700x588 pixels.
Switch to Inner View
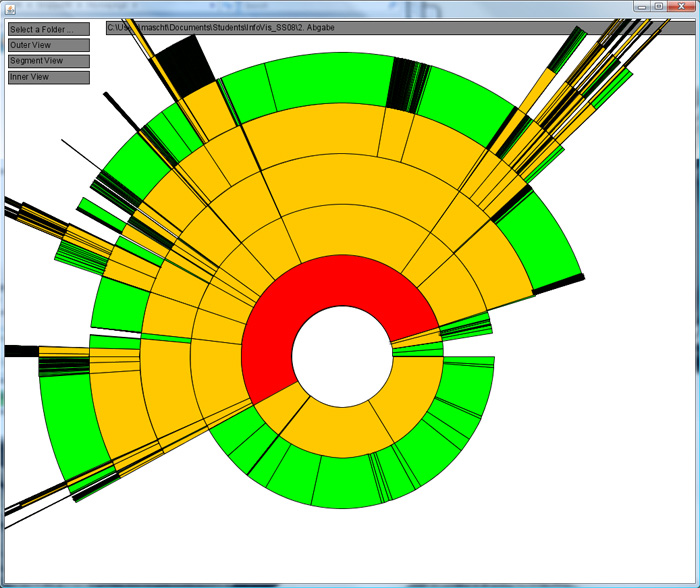coord(49,77)
